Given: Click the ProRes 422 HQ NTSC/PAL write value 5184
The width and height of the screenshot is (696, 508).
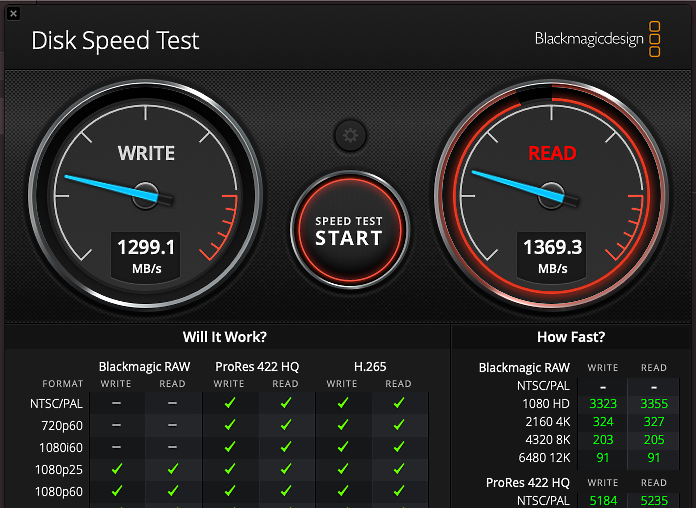Looking at the screenshot, I should pyautogui.click(x=603, y=501).
